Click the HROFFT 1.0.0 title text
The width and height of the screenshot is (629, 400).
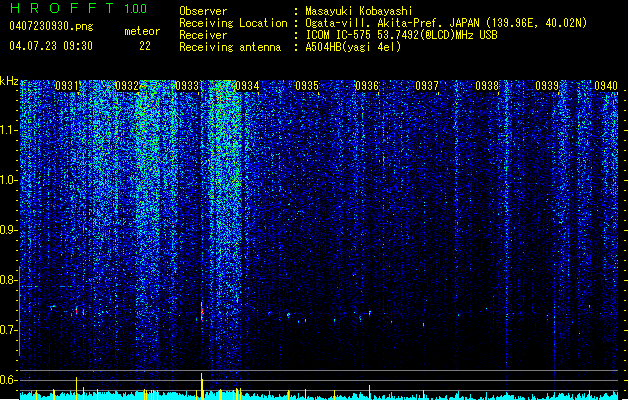coord(78,8)
